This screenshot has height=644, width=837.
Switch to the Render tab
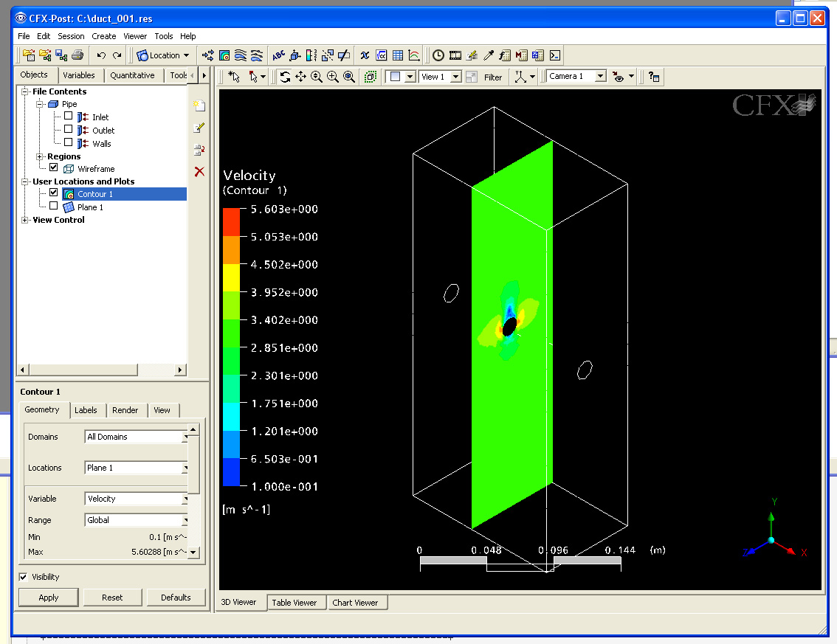coord(125,409)
